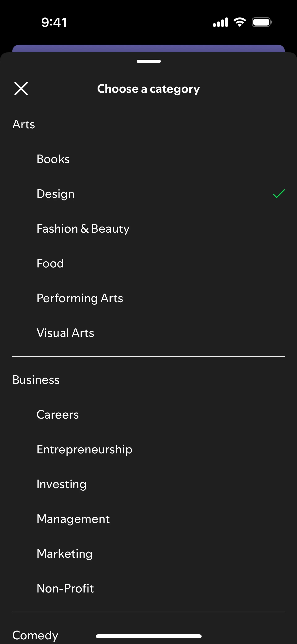This screenshot has height=644, width=297.
Task: Pick the Investing category
Action: tap(62, 484)
